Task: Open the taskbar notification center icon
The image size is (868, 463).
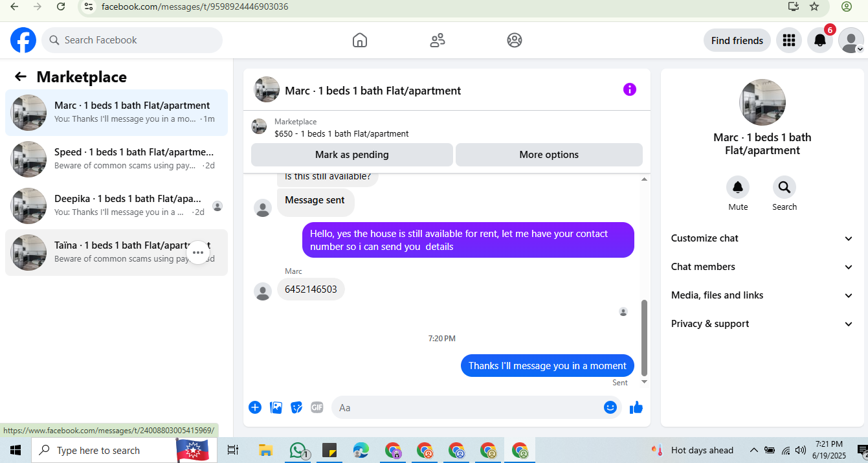Action: [862, 450]
